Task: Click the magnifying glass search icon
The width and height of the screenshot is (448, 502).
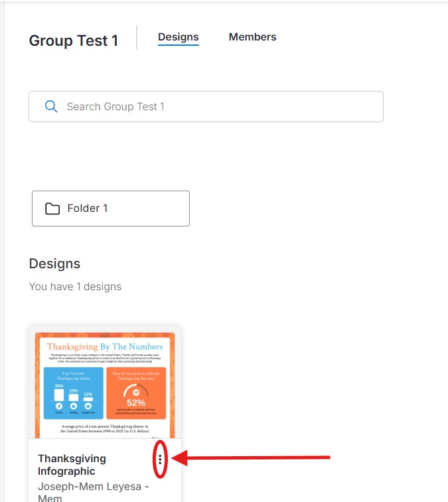Action: coord(50,106)
